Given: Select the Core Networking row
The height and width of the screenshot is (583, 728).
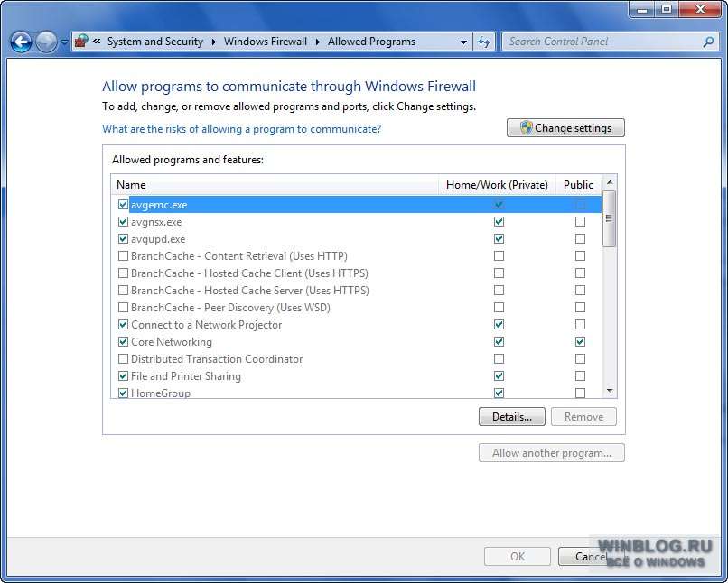Looking at the screenshot, I should click(356, 342).
